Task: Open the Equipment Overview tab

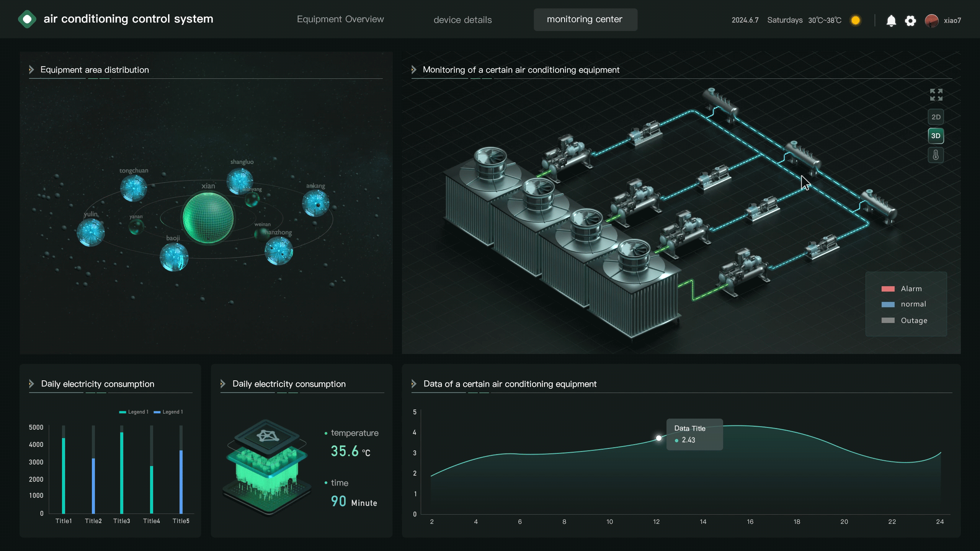Action: (x=340, y=20)
